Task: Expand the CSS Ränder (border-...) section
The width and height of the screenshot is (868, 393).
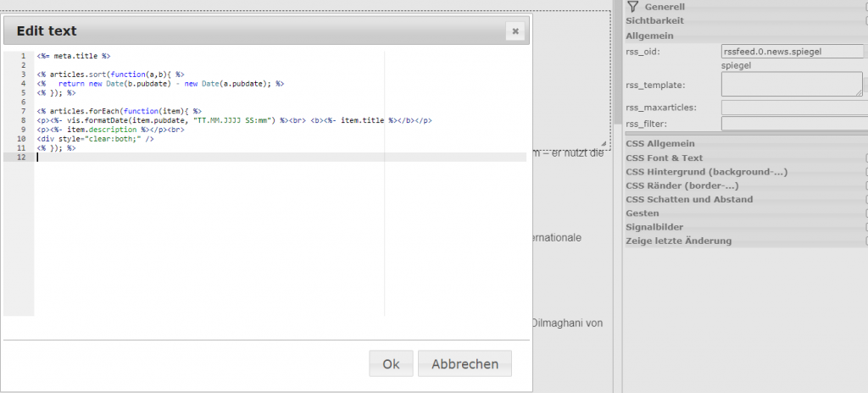Action: coord(683,185)
